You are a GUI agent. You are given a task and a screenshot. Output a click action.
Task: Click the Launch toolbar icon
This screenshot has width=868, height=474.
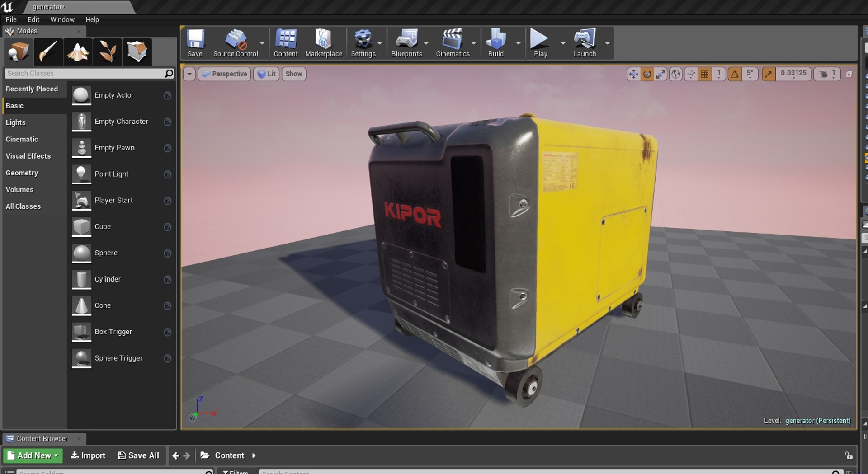585,43
